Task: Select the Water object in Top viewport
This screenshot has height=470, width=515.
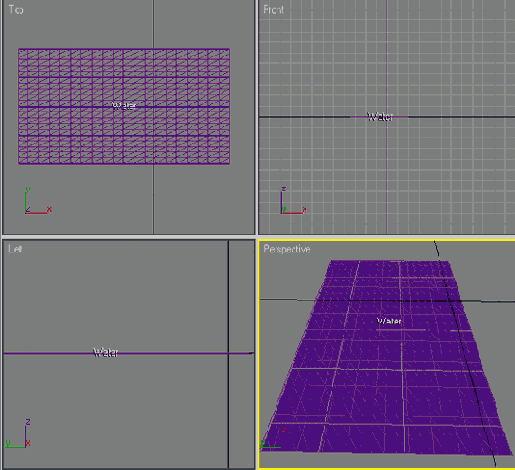Action: coord(124,106)
